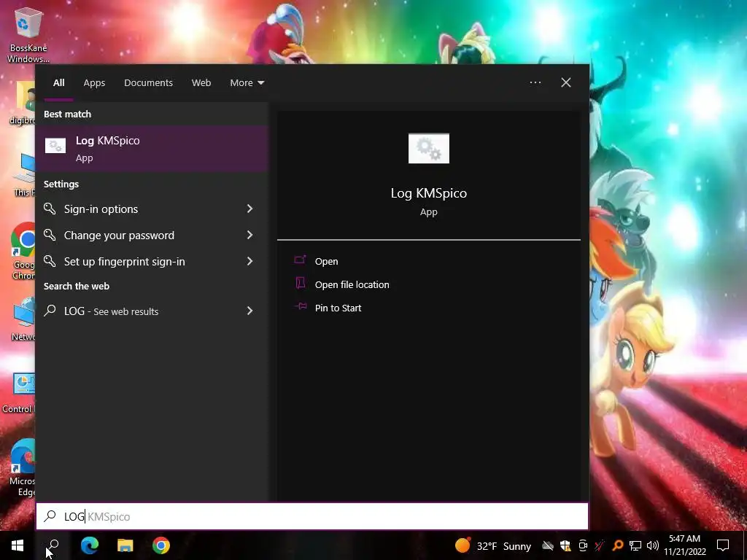Expand the Change your password arrow
747x560 pixels.
tap(249, 235)
